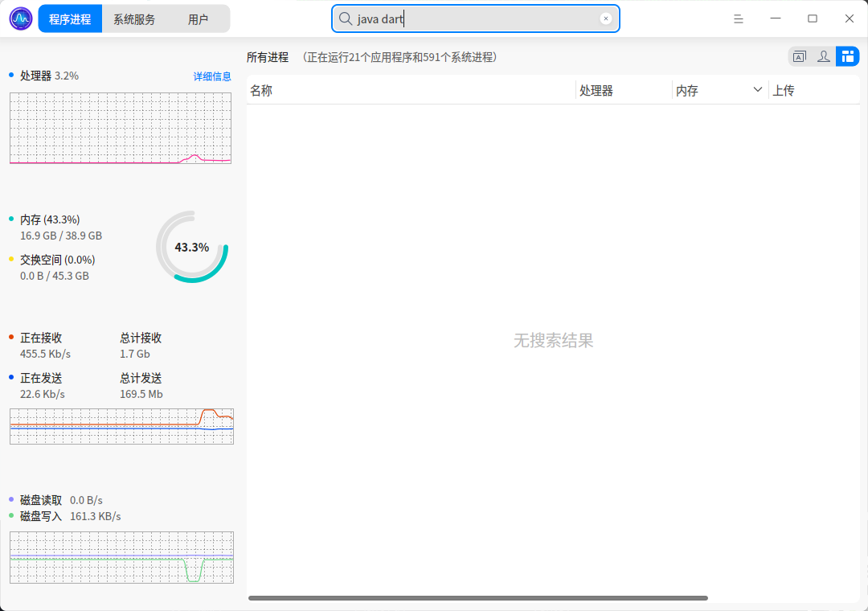The width and height of the screenshot is (868, 611).
Task: Show only applications with the application filter icon
Action: (x=800, y=56)
